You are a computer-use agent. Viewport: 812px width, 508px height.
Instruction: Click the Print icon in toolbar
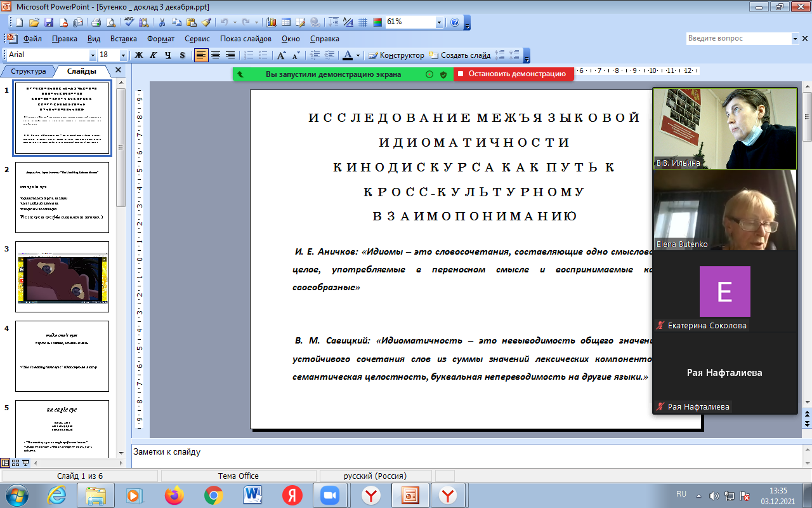pos(96,22)
